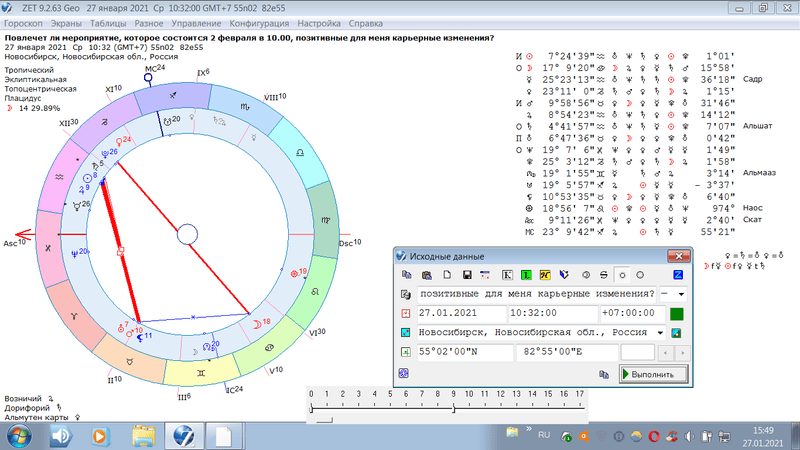Click the save floppy disk icon
Screen dimensions: 800x450
point(465,274)
